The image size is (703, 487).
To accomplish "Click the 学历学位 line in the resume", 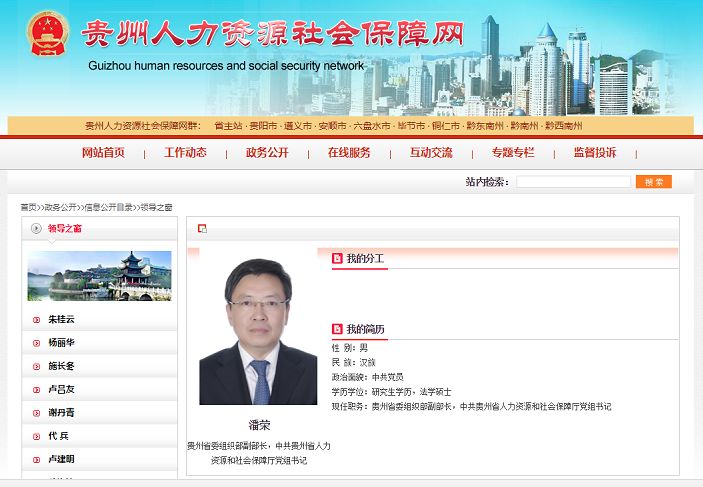I will pyautogui.click(x=391, y=392).
